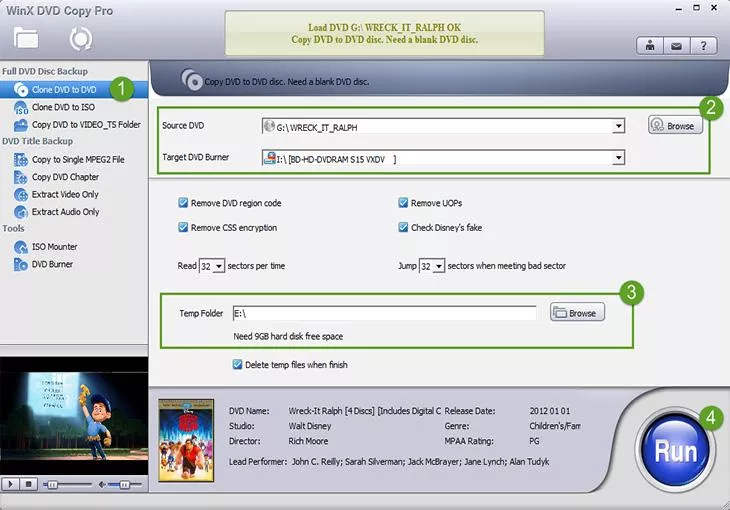This screenshot has height=510, width=730.
Task: Toggle Remove UOPs checkbox
Action: [403, 203]
